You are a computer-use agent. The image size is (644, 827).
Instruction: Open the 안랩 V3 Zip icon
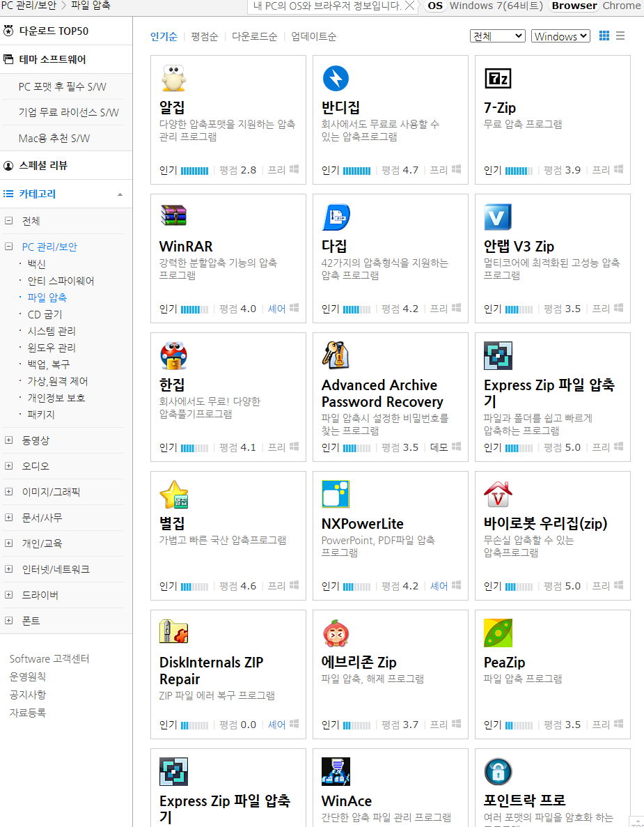(498, 217)
